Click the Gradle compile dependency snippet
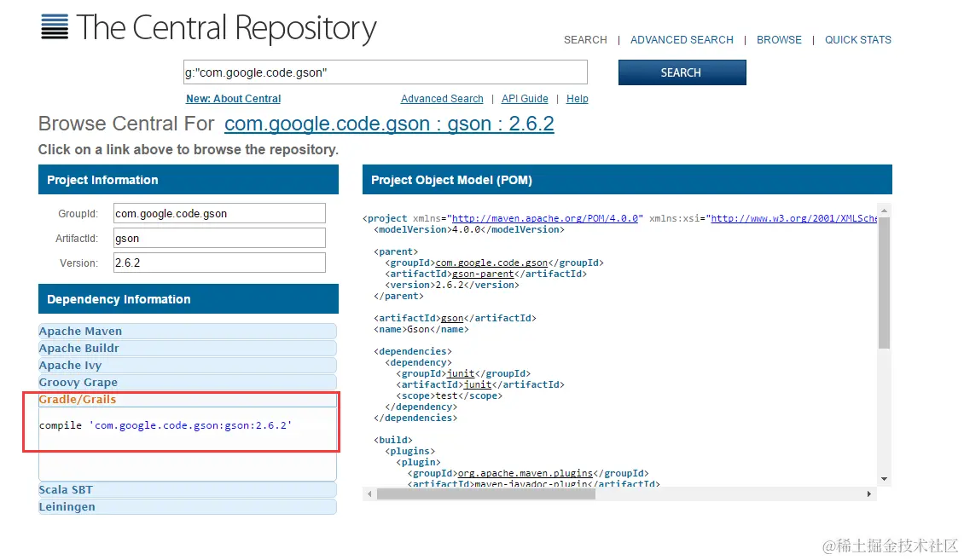 (166, 425)
